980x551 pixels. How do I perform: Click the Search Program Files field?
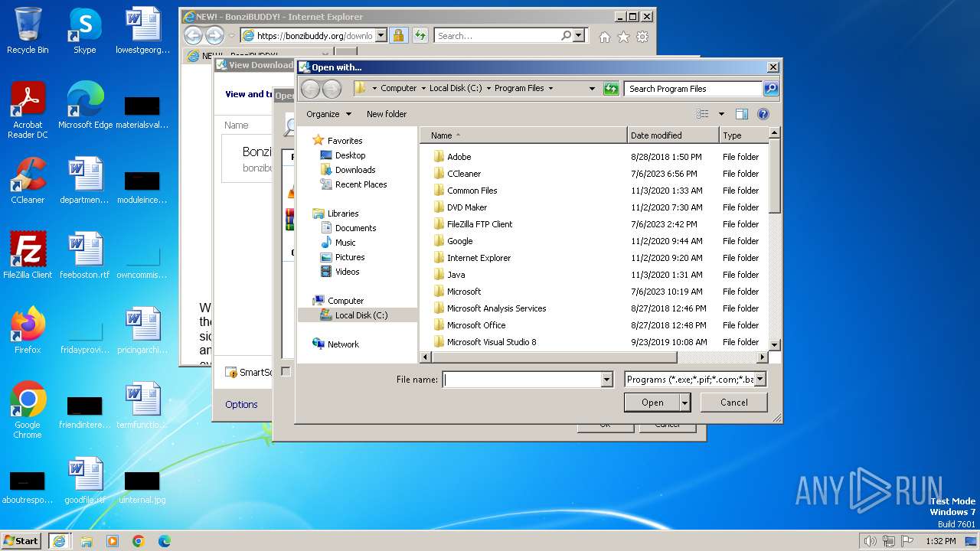pos(694,89)
